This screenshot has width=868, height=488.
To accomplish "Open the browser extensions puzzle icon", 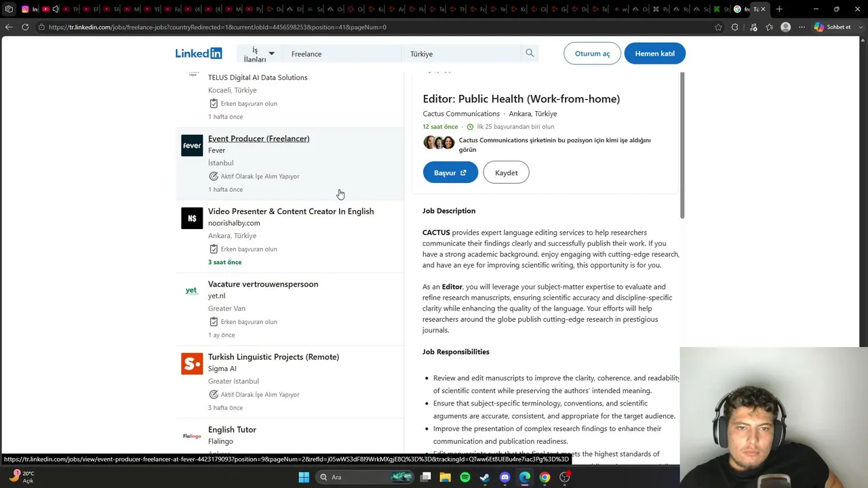I will click(735, 27).
